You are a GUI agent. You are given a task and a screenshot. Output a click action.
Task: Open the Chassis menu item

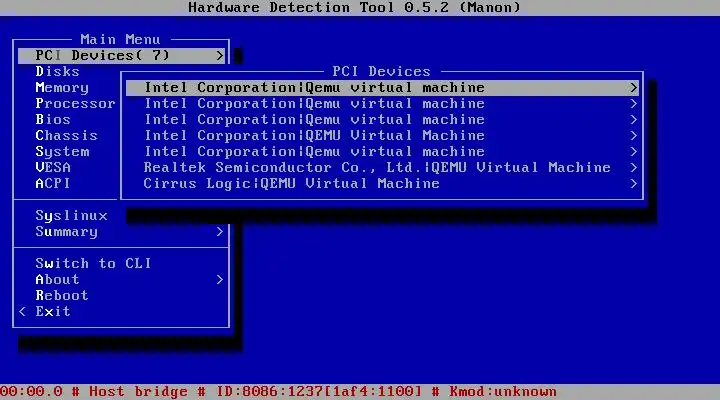tap(67, 135)
